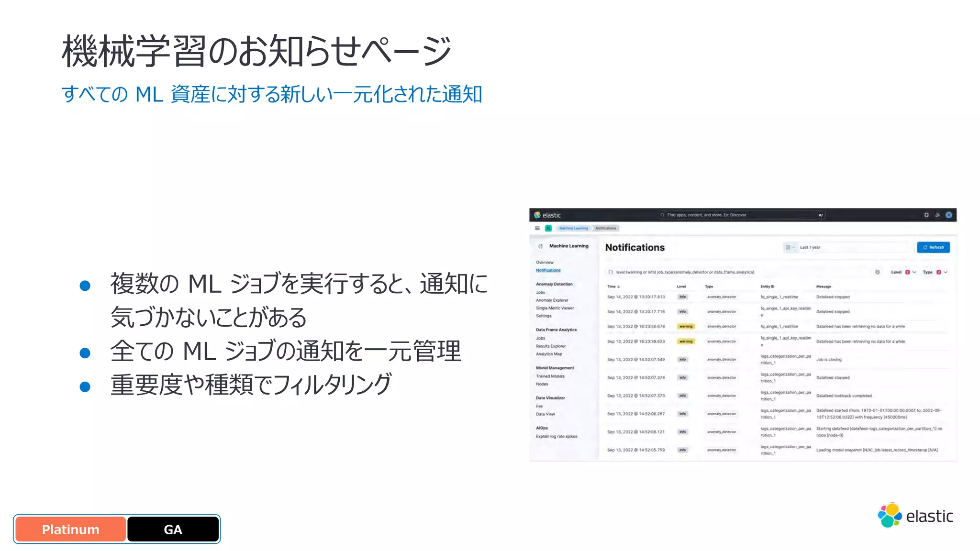Click the Platinum badge
The height and width of the screenshot is (551, 980).
pyautogui.click(x=70, y=529)
